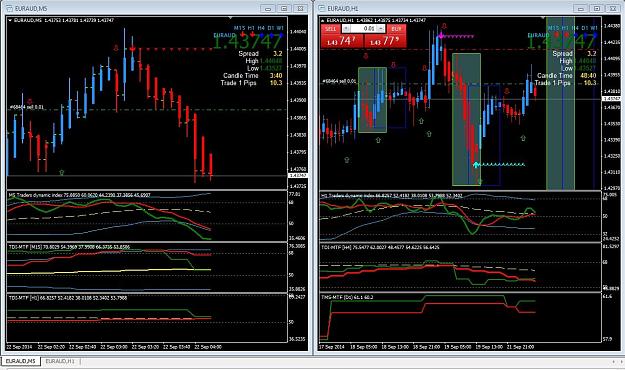Click the red H1 trend arrow in M5 chart
Viewport: 625px width, 370px height.
pyautogui.click(x=252, y=35)
